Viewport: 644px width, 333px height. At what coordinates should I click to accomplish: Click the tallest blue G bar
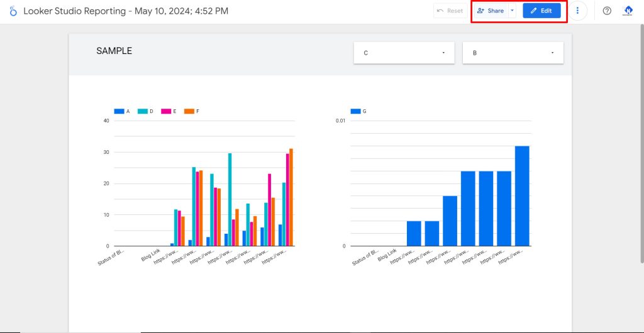coord(522,195)
